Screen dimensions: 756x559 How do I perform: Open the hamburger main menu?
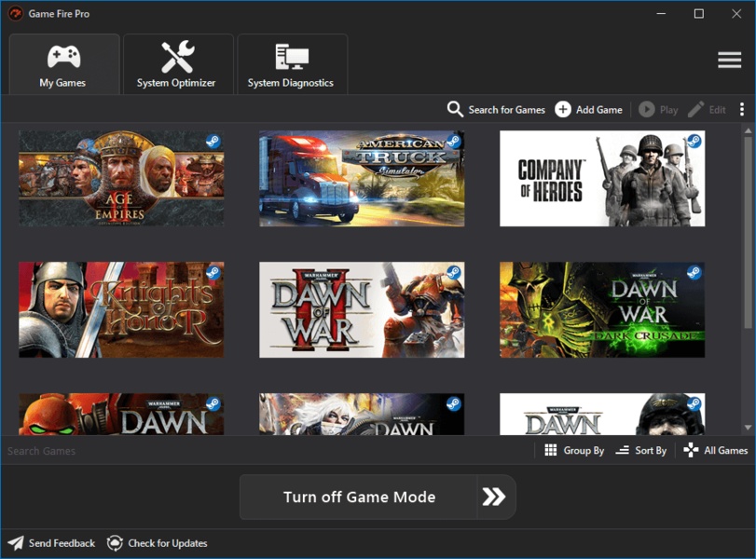point(729,60)
